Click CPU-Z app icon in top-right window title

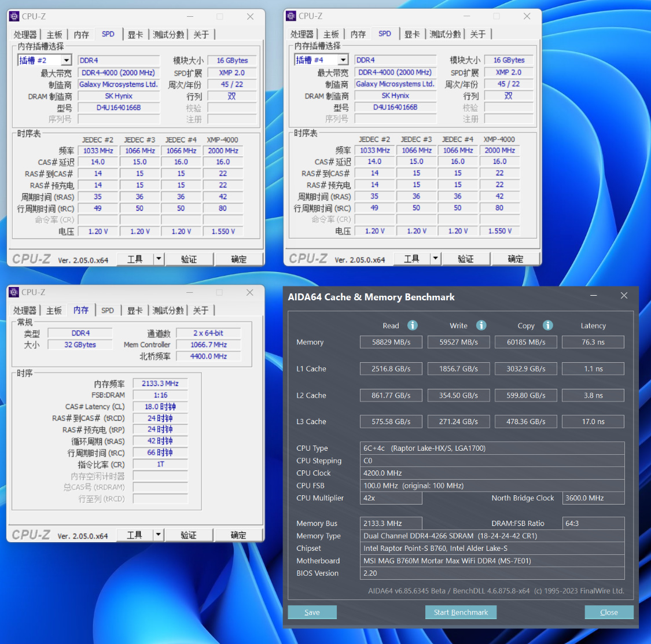coord(291,16)
